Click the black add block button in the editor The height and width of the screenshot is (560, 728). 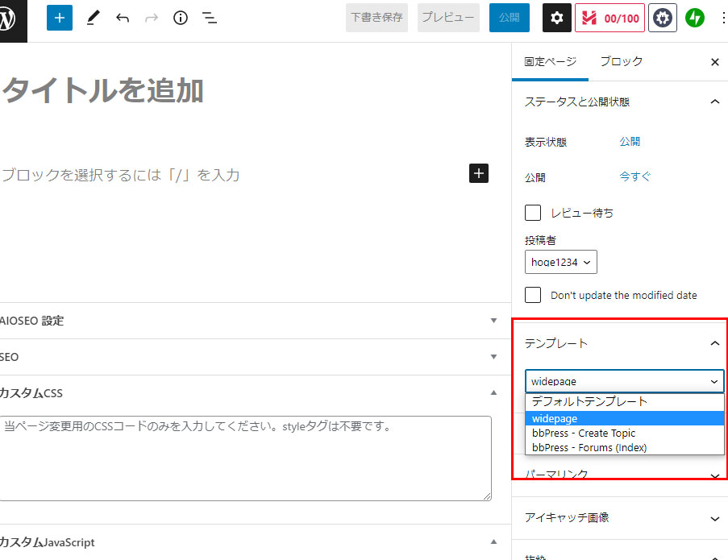[479, 173]
